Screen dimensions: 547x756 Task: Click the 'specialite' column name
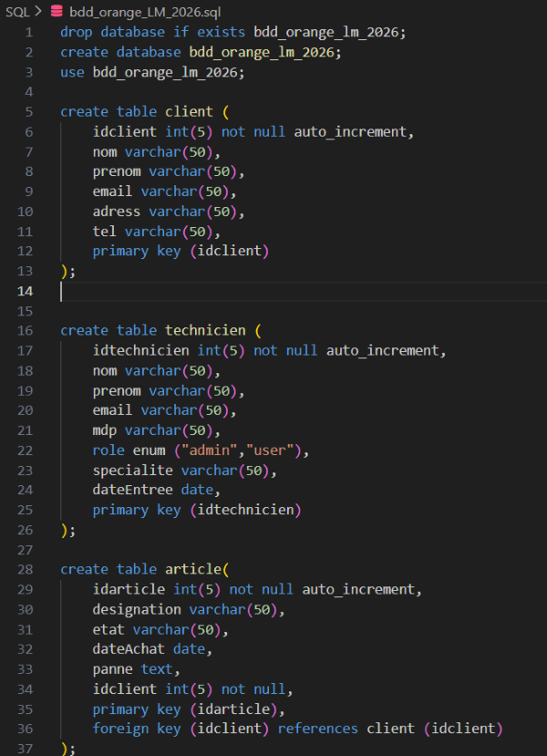click(132, 471)
